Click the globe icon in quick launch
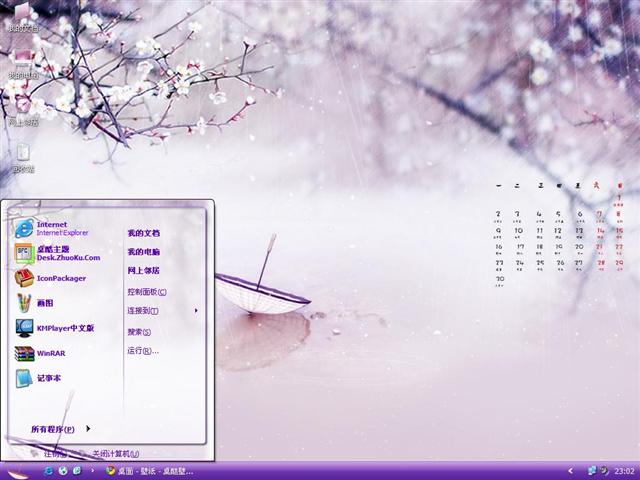This screenshot has height=480, width=640. tap(63, 471)
